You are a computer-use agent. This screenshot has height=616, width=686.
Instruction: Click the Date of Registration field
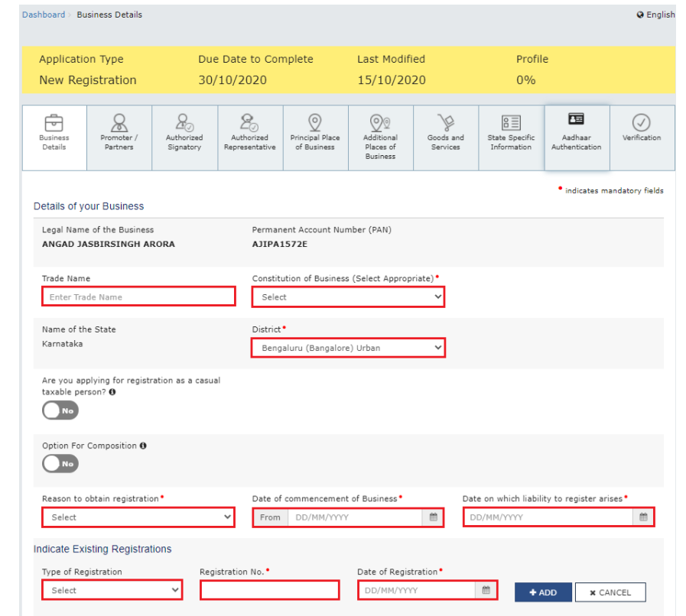[x=417, y=590]
